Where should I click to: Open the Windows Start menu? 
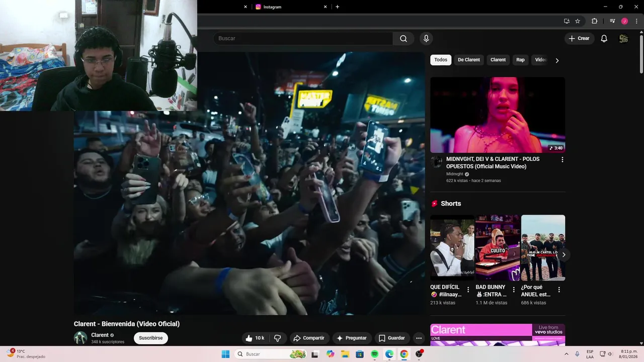(x=225, y=354)
